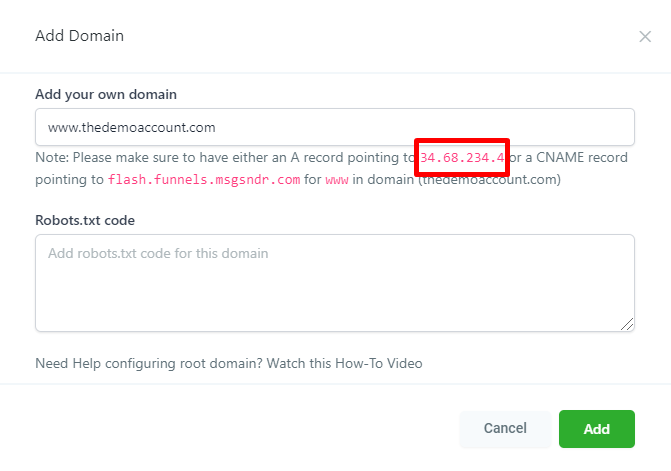The height and width of the screenshot is (471, 671).
Task: Cancel adding the domain
Action: point(505,428)
